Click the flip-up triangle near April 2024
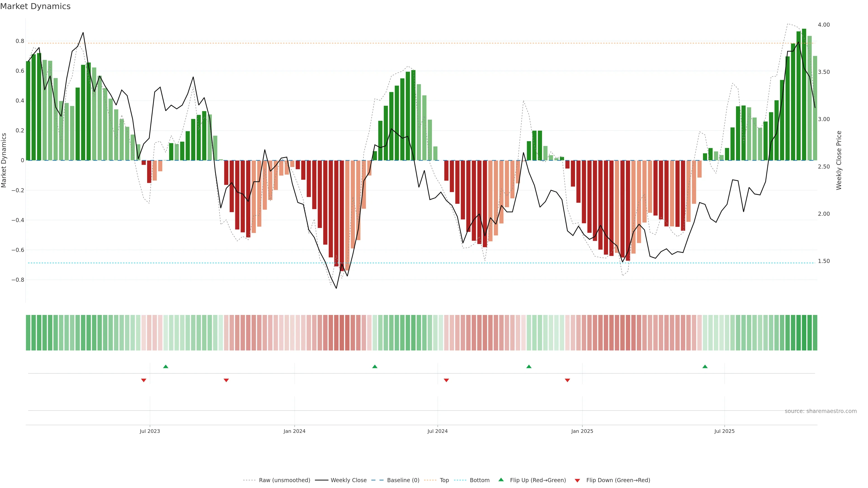 375,366
